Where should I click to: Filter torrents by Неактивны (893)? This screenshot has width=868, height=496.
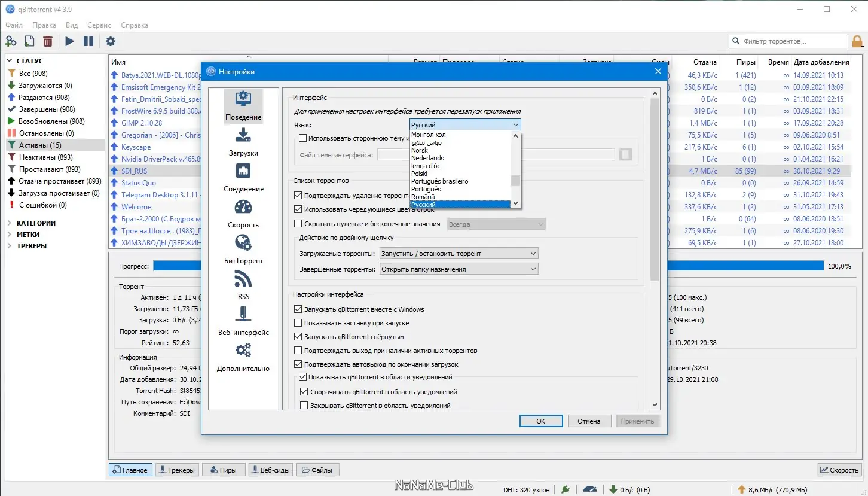tap(45, 157)
